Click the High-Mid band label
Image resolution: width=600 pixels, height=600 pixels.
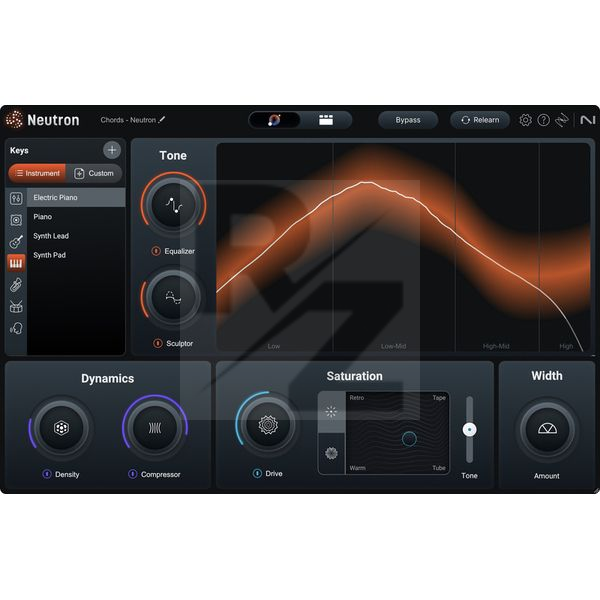(x=496, y=346)
